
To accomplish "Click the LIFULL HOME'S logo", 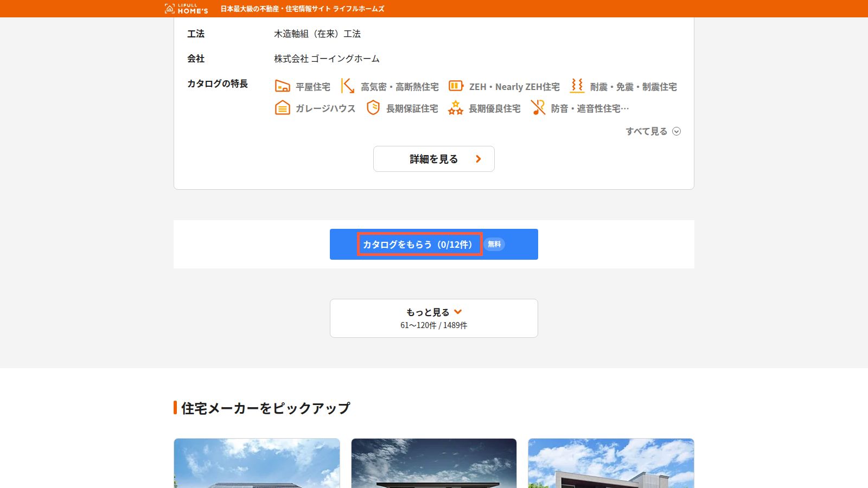I will 186,9.
